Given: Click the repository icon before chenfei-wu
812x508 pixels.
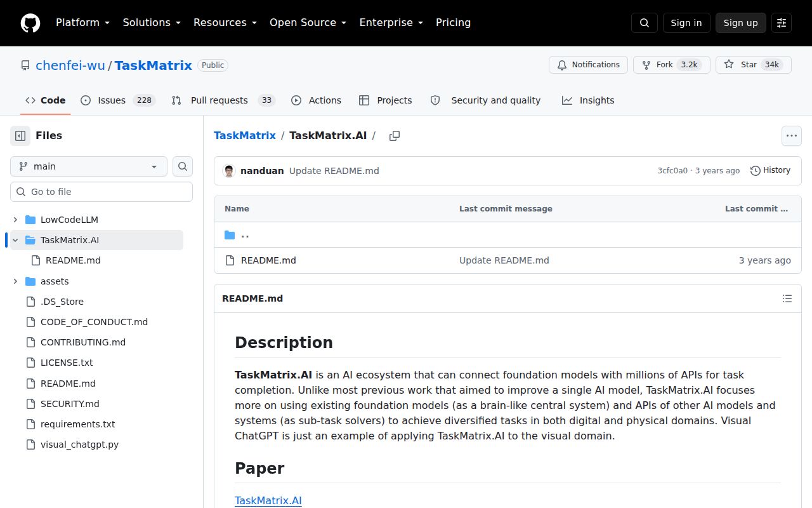Looking at the screenshot, I should 25,65.
